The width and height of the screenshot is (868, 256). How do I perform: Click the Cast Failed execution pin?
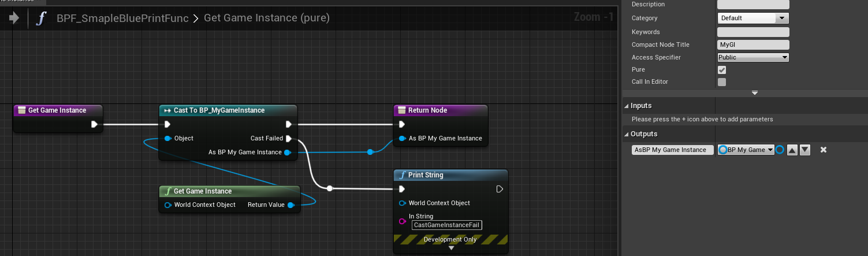pos(288,138)
